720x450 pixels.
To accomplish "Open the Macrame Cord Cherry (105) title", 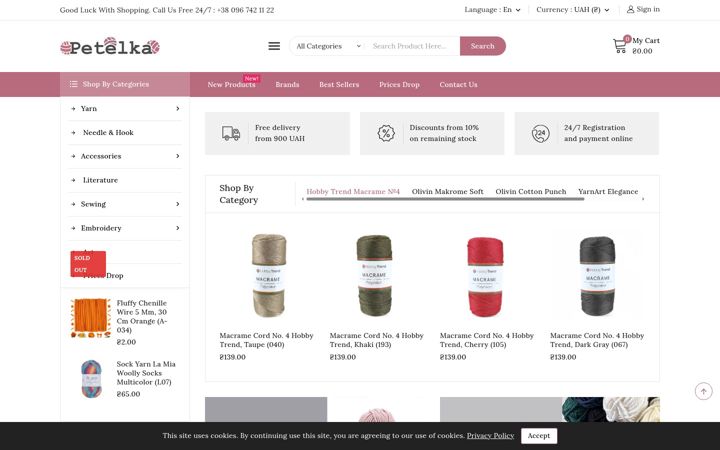I will pyautogui.click(x=487, y=340).
